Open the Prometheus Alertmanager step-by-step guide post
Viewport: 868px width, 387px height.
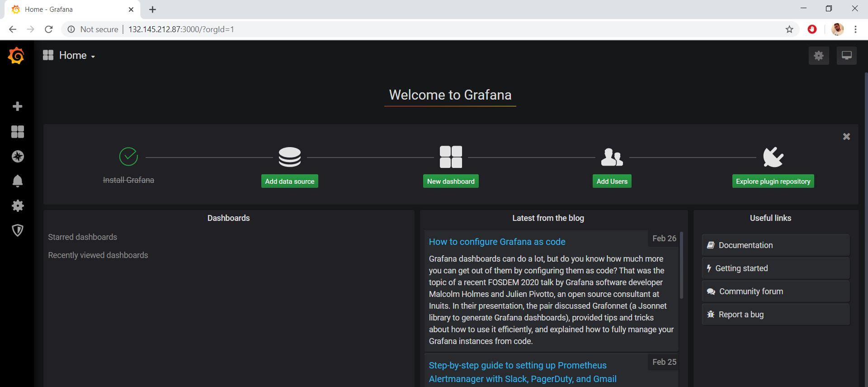pos(523,372)
